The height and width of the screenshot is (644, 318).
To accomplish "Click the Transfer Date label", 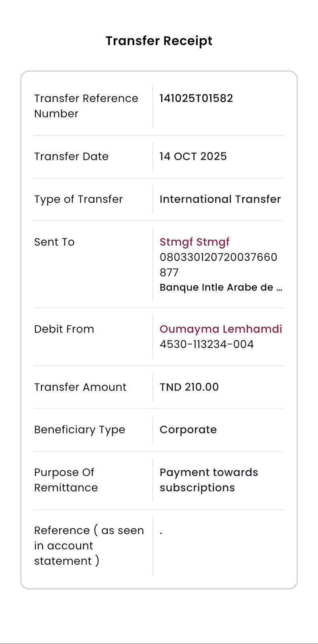I will click(71, 157).
